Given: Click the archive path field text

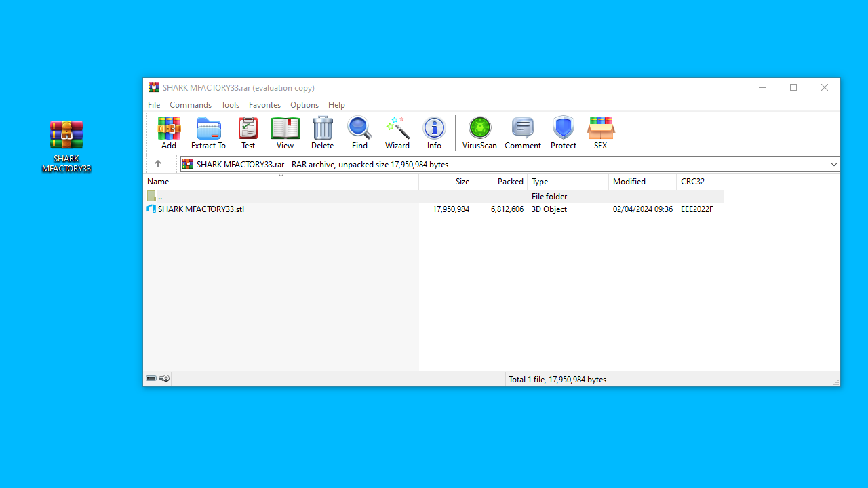Looking at the screenshot, I should tap(323, 164).
